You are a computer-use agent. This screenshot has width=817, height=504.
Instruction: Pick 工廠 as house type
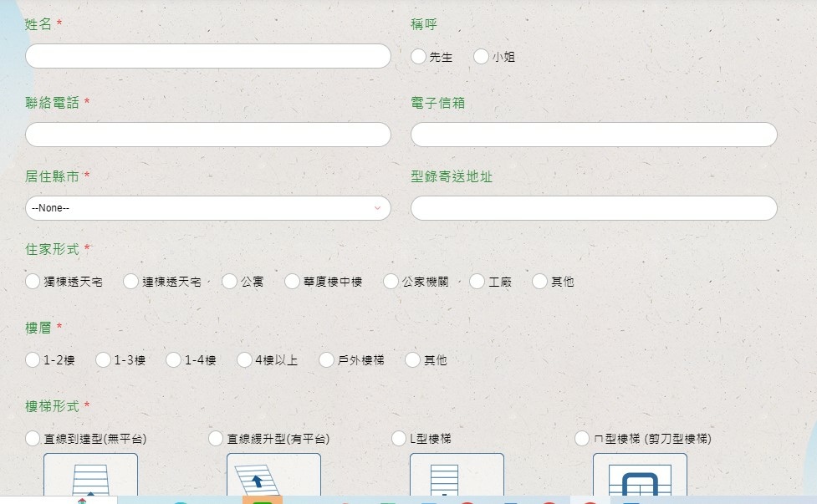pyautogui.click(x=477, y=281)
